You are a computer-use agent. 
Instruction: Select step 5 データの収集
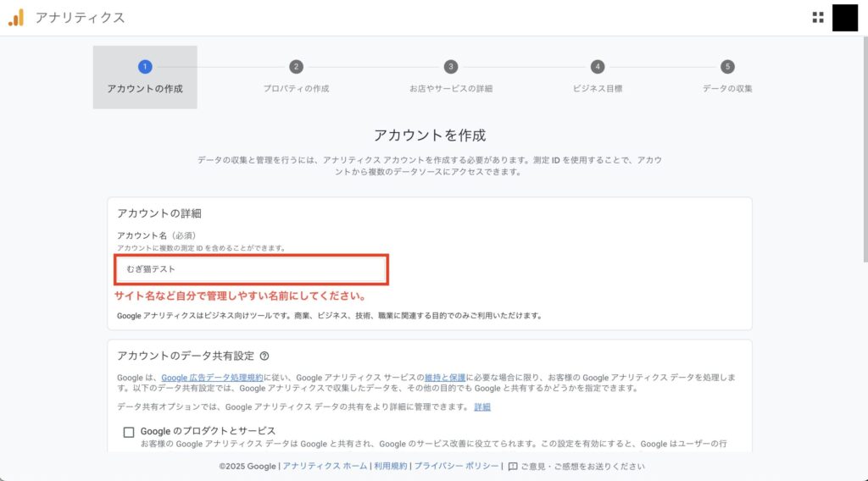727,77
